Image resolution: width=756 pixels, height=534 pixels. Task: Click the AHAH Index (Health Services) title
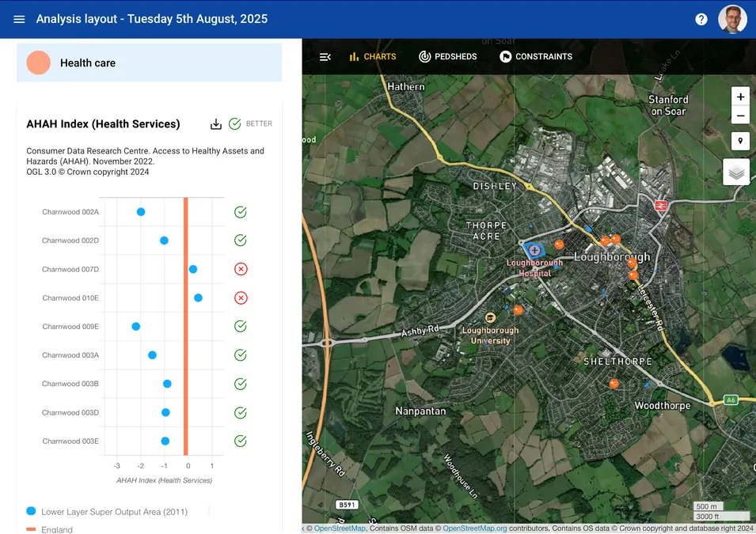click(103, 124)
